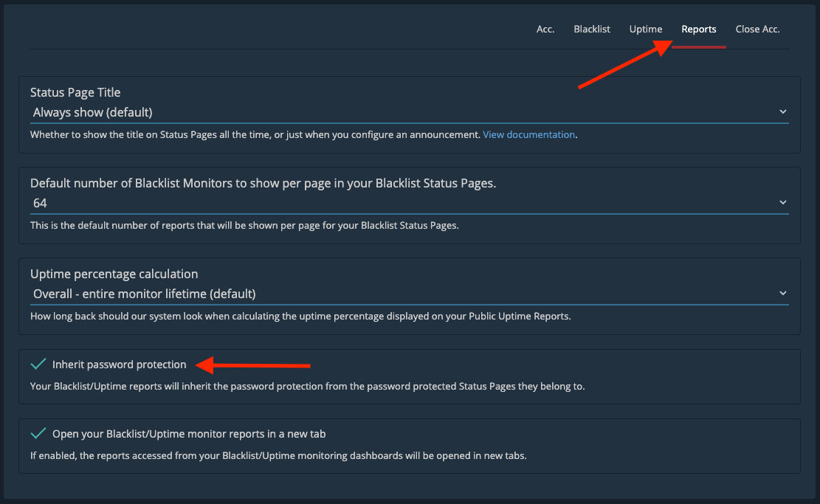Viewport: 820px width, 504px height.
Task: Click chevron beside the value 64
Action: point(783,203)
